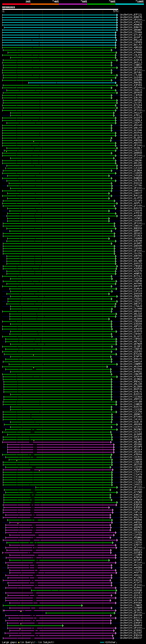The width and height of the screenshot is (146, 644).
Task: Click the UniRef100_C4L9X8 label
Action: 131,55
